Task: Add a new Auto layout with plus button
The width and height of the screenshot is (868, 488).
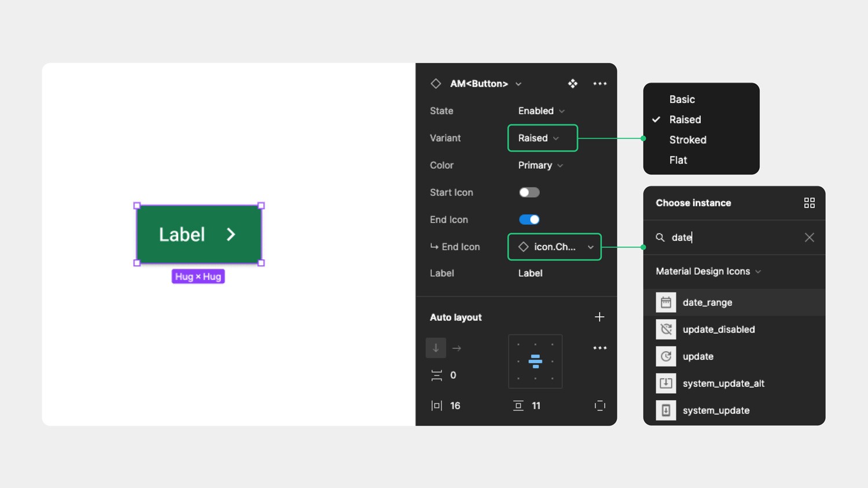Action: point(599,317)
